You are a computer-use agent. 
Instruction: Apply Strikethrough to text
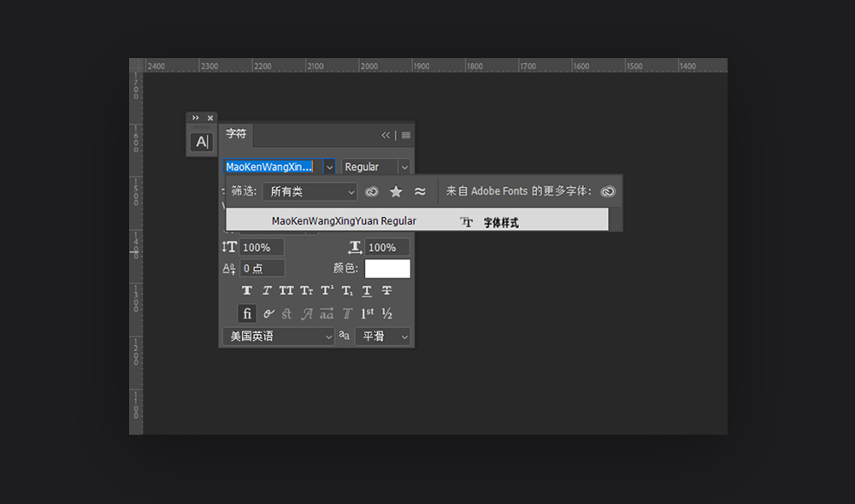(387, 291)
